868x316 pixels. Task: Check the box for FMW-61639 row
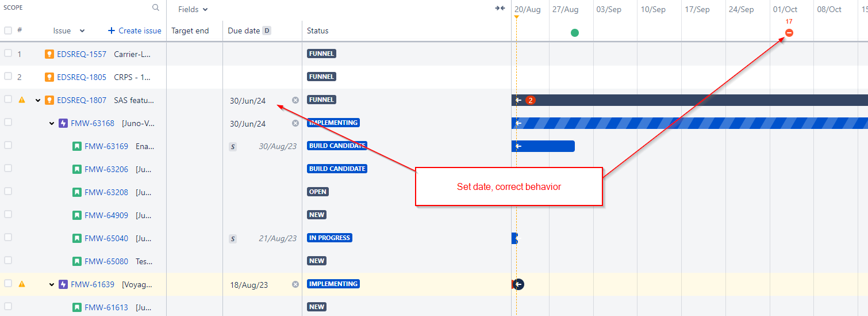point(8,283)
